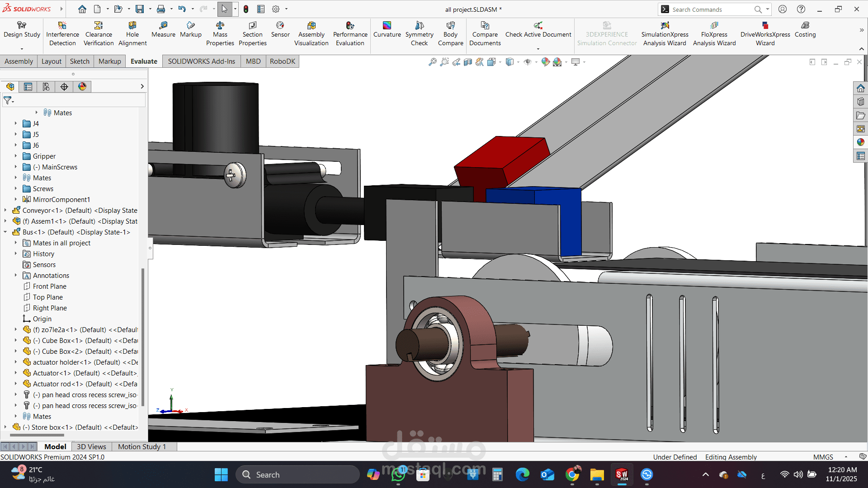868x488 pixels.
Task: Switch to 3D Views tab
Action: tap(91, 446)
